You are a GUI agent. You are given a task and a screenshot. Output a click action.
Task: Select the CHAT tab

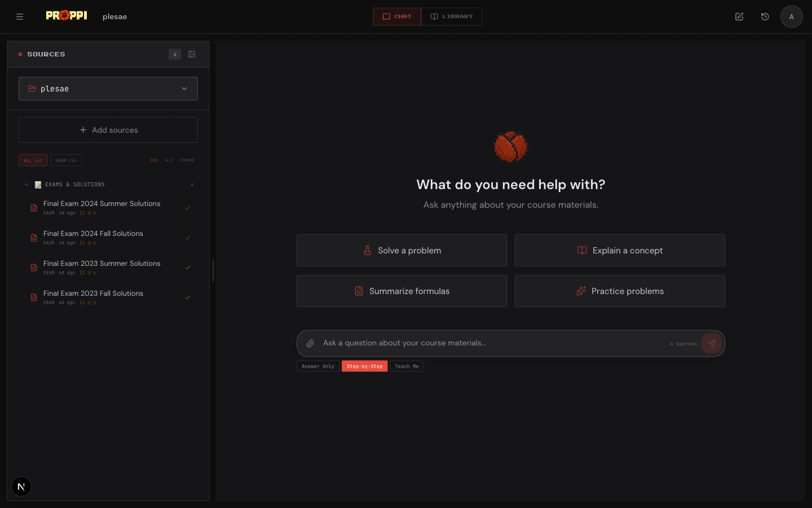click(396, 16)
